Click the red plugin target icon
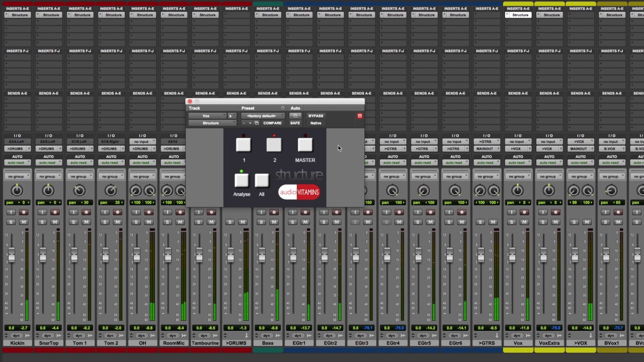The height and width of the screenshot is (362, 644). 360,116
